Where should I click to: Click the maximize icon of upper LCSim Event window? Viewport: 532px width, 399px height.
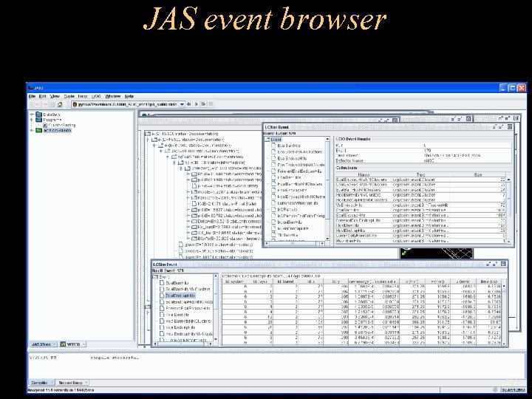click(x=502, y=127)
